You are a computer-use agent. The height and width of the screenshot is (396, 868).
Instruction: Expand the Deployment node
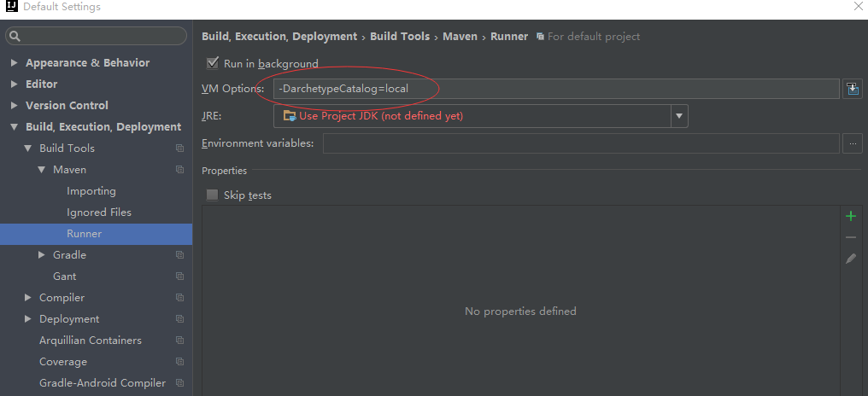coord(27,319)
